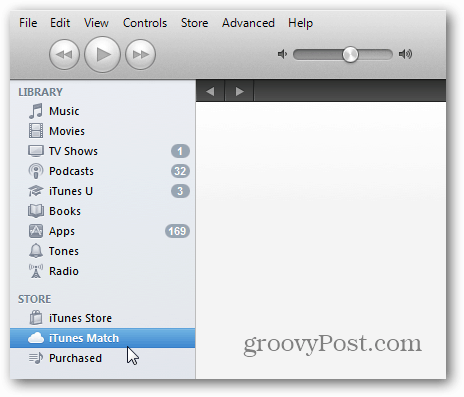Open the Controls menu
464x397 pixels.
pos(145,23)
